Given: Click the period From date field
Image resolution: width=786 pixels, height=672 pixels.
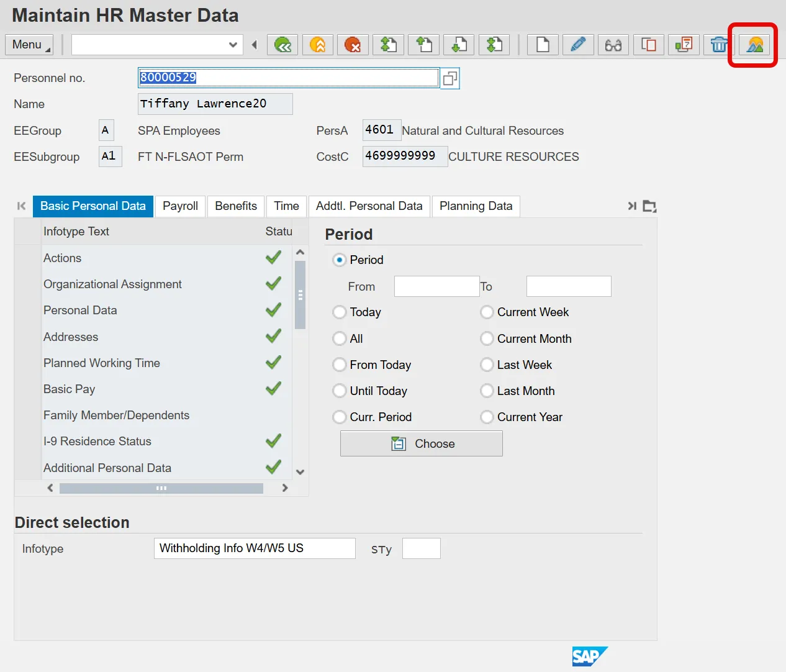Looking at the screenshot, I should tap(436, 286).
